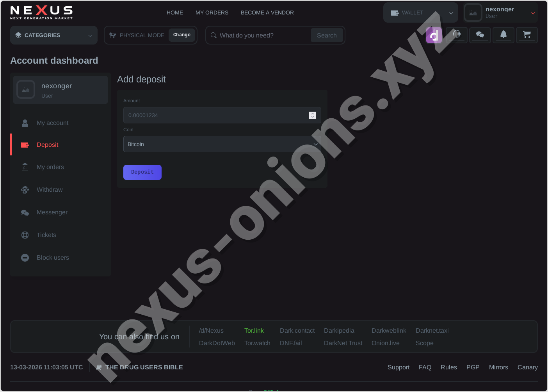Open the DarkNet Trust link

pyautogui.click(x=343, y=343)
